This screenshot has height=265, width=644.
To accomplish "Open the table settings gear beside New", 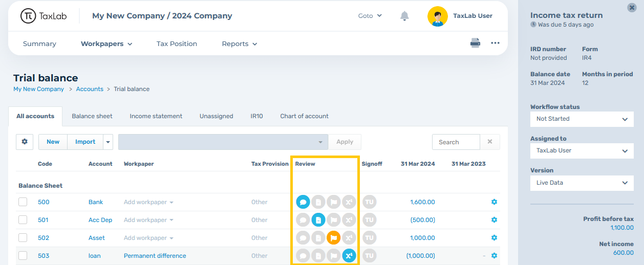I will [x=25, y=142].
